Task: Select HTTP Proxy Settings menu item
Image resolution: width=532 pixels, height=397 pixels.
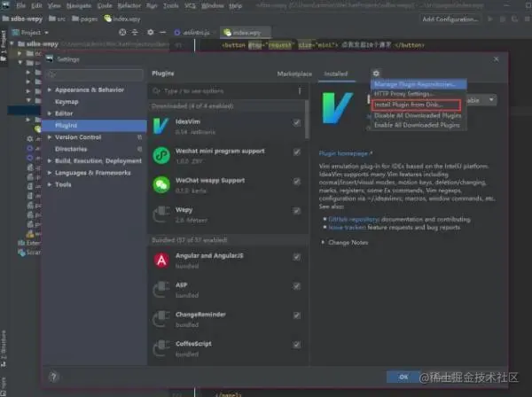Action: click(x=419, y=94)
